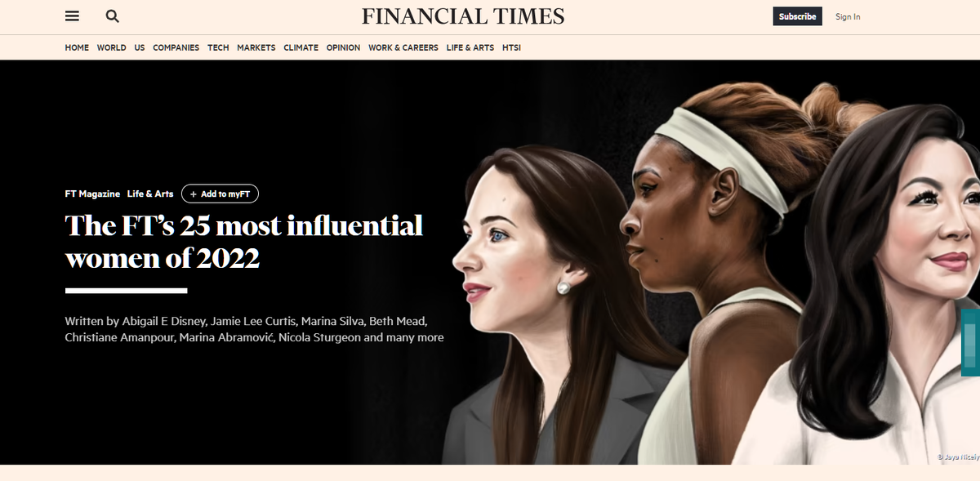Go to the US section
980x481 pixels.
[140, 47]
